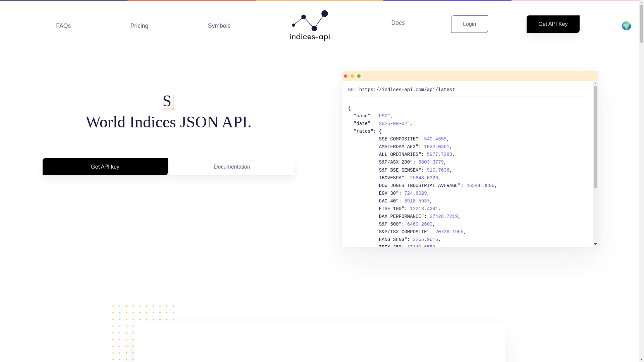
Task: Click the "HANG SENG" rate line
Action: [x=408, y=240]
